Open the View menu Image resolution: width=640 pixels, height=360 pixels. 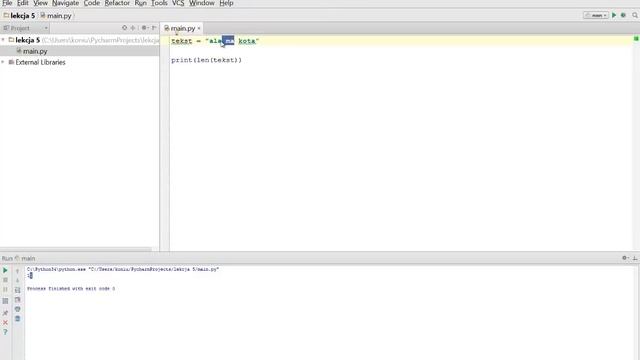[40, 3]
